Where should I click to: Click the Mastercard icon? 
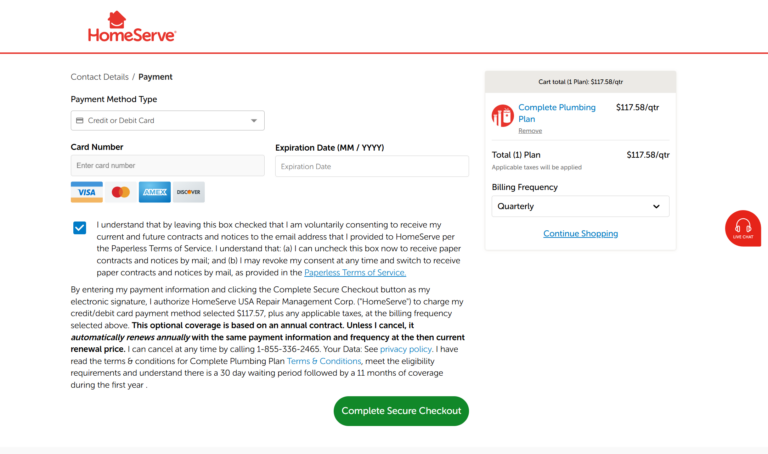pos(121,192)
